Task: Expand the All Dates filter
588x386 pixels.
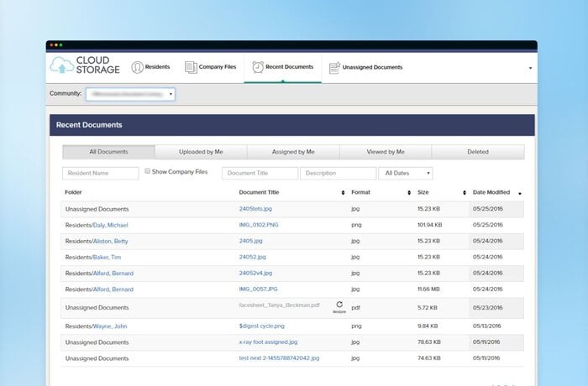Action: pyautogui.click(x=406, y=173)
